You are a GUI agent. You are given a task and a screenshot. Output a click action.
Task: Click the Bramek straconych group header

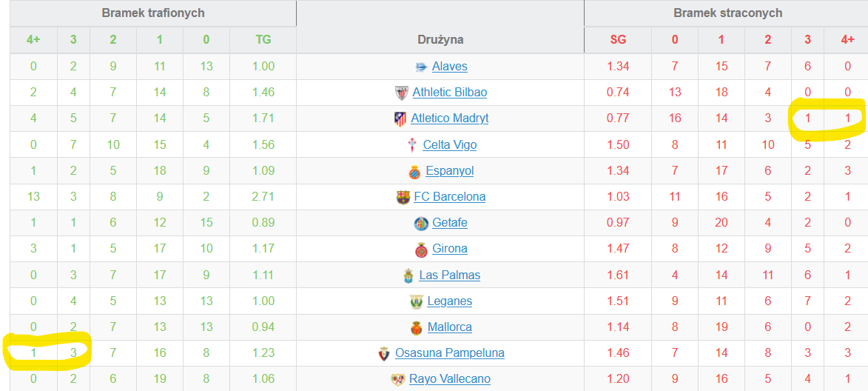[x=727, y=13]
